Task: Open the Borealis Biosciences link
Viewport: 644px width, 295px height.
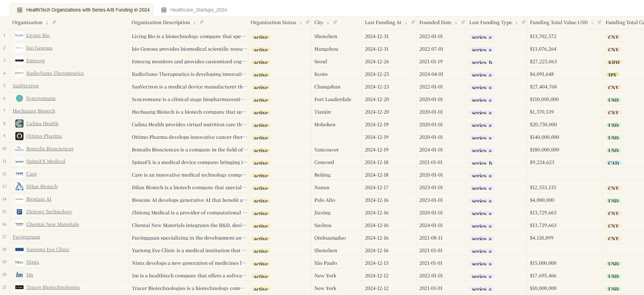Action: pos(50,149)
